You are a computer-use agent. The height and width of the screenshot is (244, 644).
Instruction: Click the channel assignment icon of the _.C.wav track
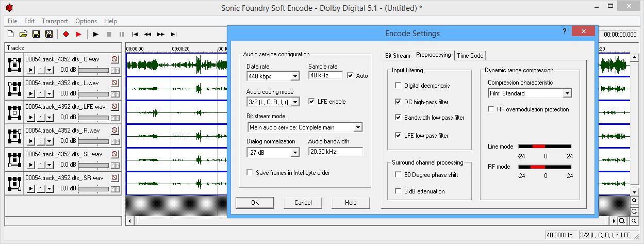pyautogui.click(x=15, y=64)
